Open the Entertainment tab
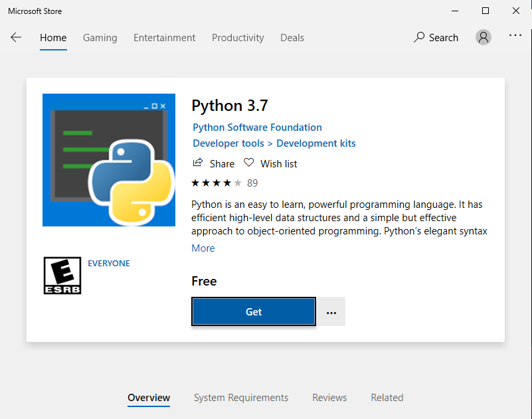The width and height of the screenshot is (532, 419). coord(164,38)
